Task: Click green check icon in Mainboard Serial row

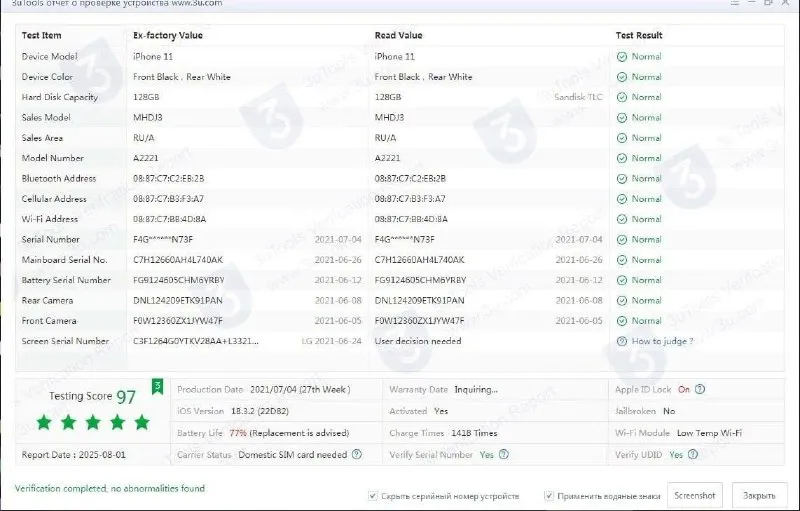Action: click(x=621, y=260)
